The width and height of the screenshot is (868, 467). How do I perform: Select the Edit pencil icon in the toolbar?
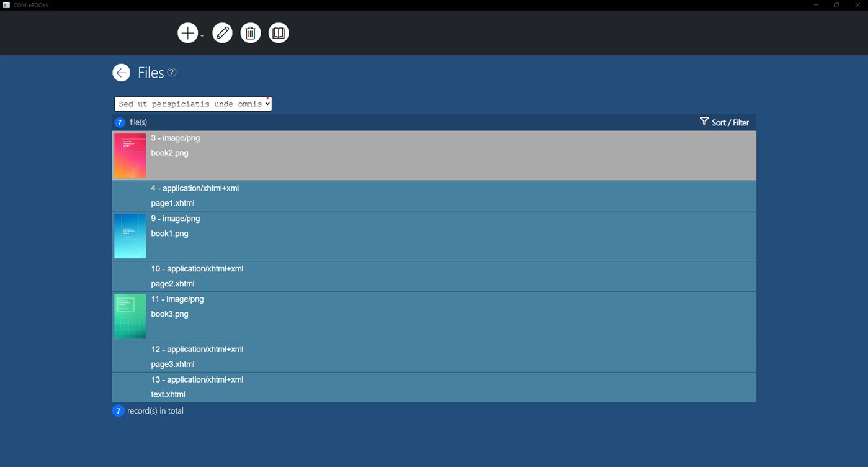[x=222, y=32]
